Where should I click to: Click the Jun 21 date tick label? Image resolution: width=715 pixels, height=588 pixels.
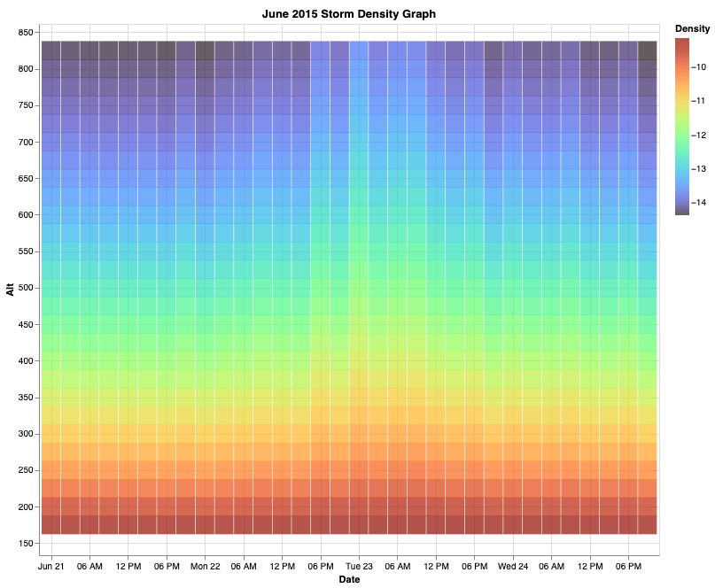(x=51, y=566)
